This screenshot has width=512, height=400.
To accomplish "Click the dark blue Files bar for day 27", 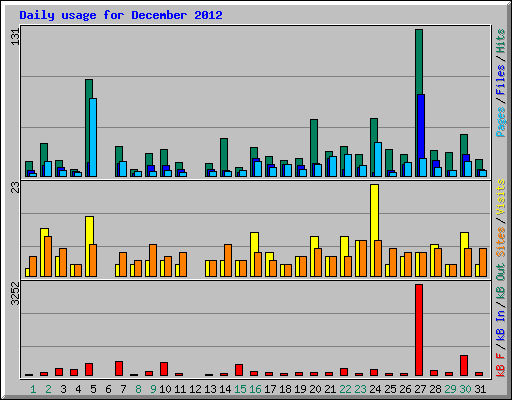I will (421, 127).
